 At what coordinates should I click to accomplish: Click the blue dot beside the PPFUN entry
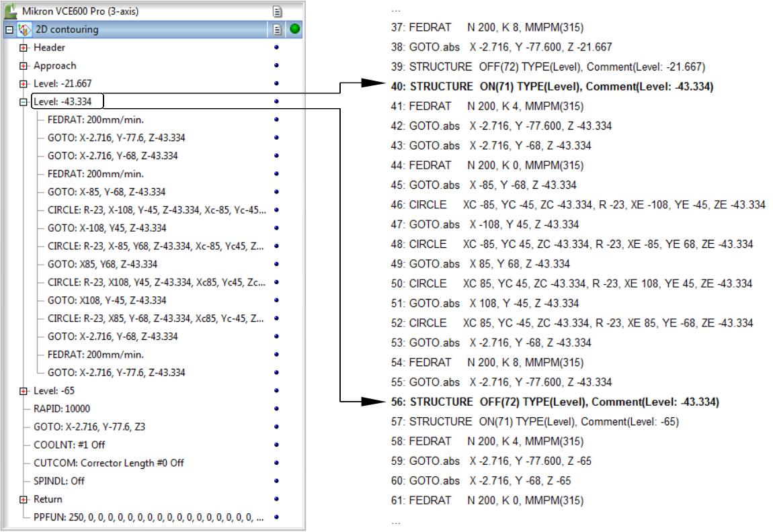pyautogui.click(x=277, y=517)
